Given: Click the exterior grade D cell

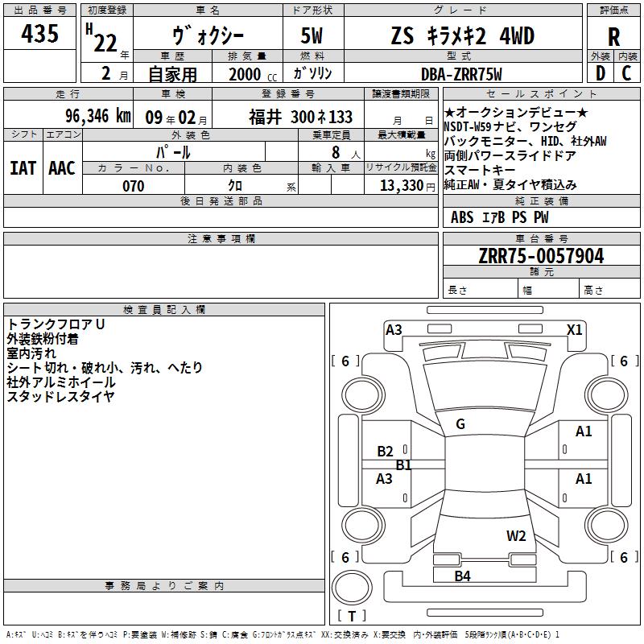Looking at the screenshot, I should coord(600,72).
